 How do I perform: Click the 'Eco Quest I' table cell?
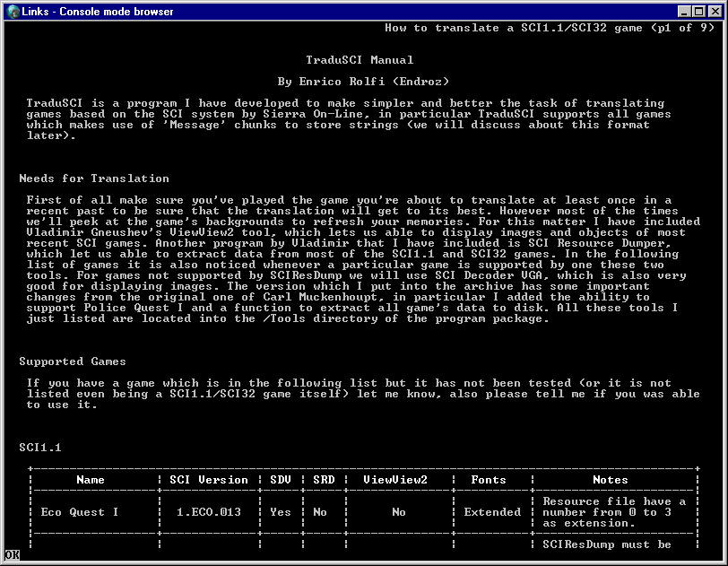point(80,512)
